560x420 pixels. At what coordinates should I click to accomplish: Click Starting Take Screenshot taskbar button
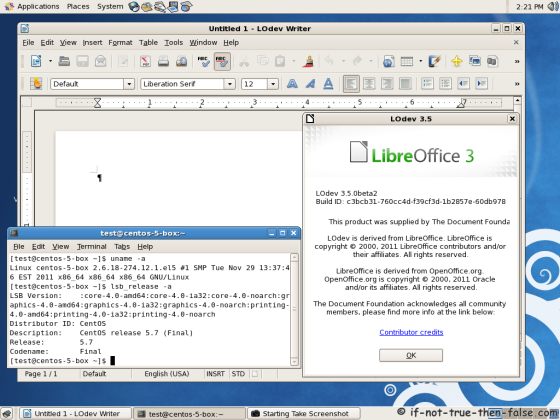coord(304,414)
